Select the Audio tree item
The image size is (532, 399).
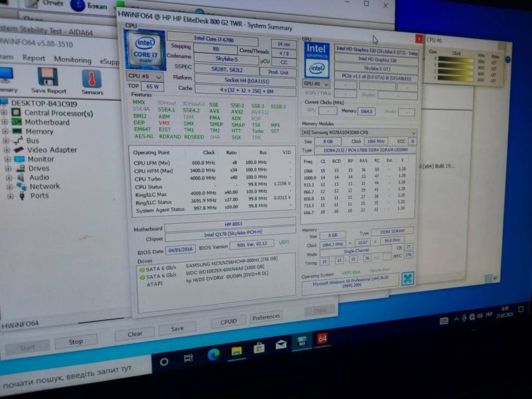(39, 177)
